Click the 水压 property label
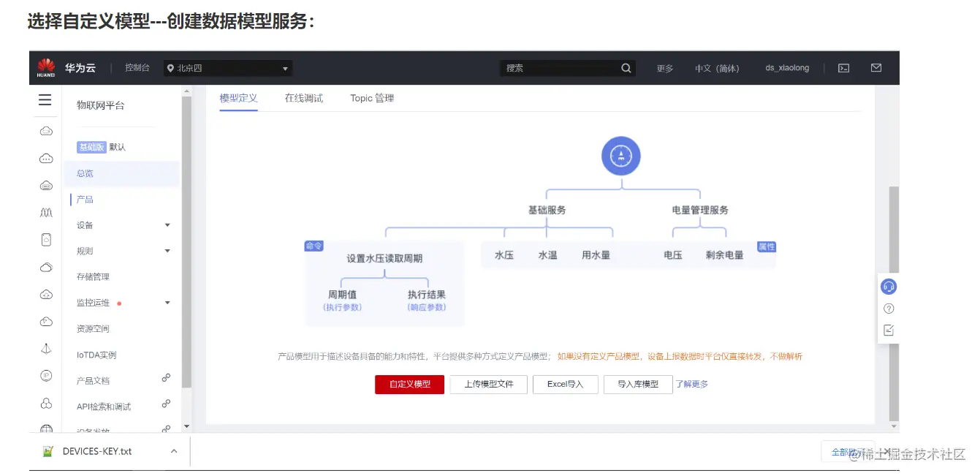Screen dimensions: 980x476 tap(504, 255)
